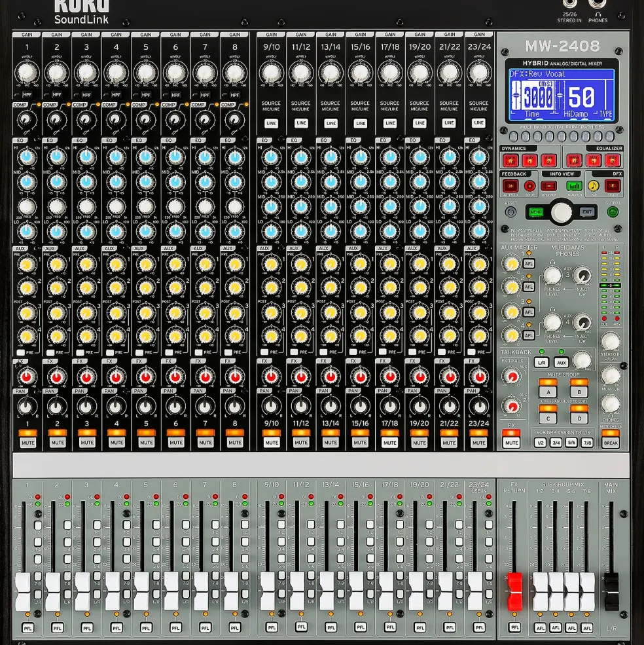644x645 pixels.
Task: Mute channel 1 with its MUTE button
Action: coord(27,443)
